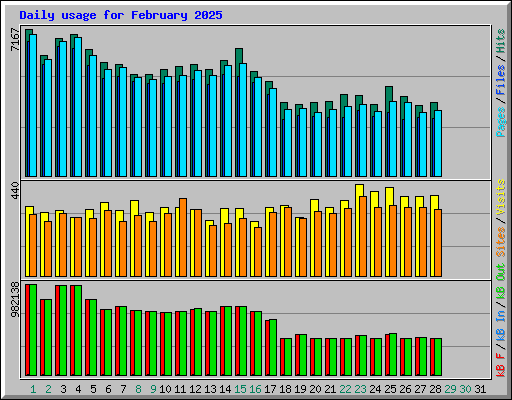Image resolution: width=512 pixels, height=400 pixels.
Task: Select day 13 on the x-axis
Action: point(210,389)
